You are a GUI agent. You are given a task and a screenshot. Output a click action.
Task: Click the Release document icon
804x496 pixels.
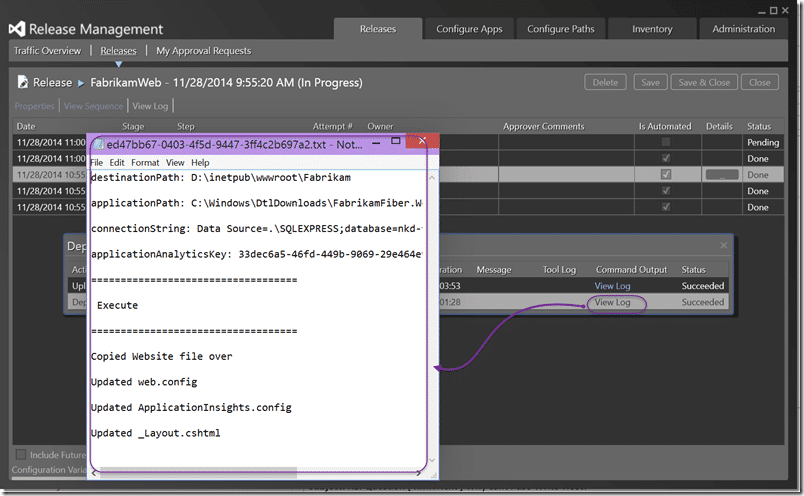tap(23, 82)
